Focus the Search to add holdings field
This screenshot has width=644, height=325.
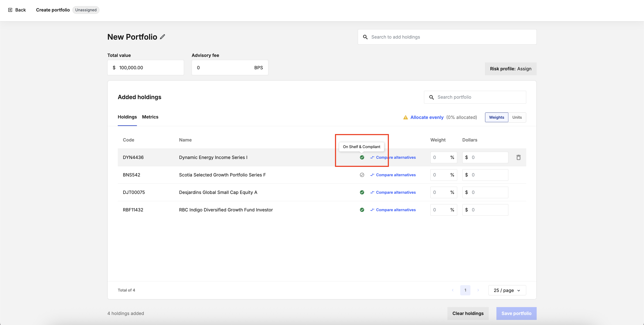447,37
